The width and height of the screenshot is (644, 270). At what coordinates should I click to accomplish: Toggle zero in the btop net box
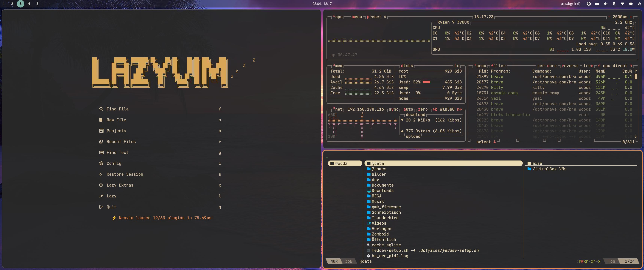pyautogui.click(x=423, y=109)
